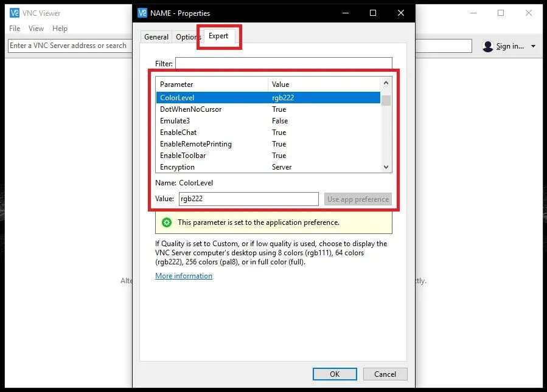Open the General tab
The width and height of the screenshot is (547, 392).
(156, 37)
